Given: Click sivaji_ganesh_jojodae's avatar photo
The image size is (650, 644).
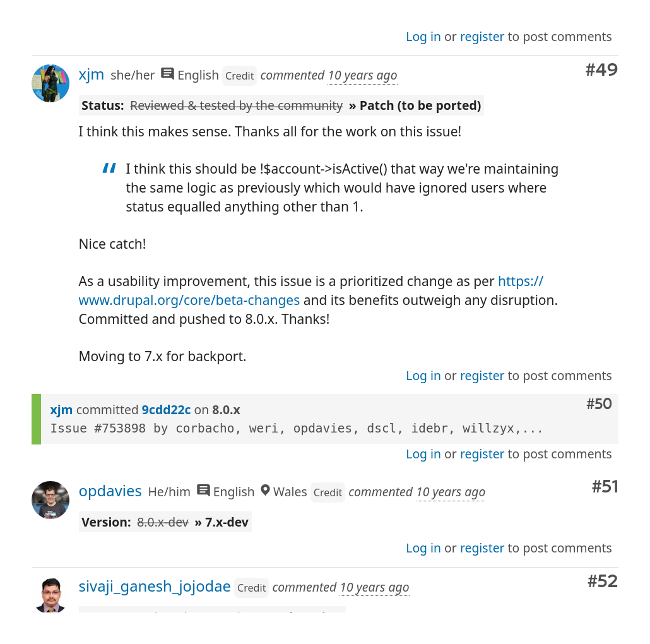Looking at the screenshot, I should click(50, 595).
